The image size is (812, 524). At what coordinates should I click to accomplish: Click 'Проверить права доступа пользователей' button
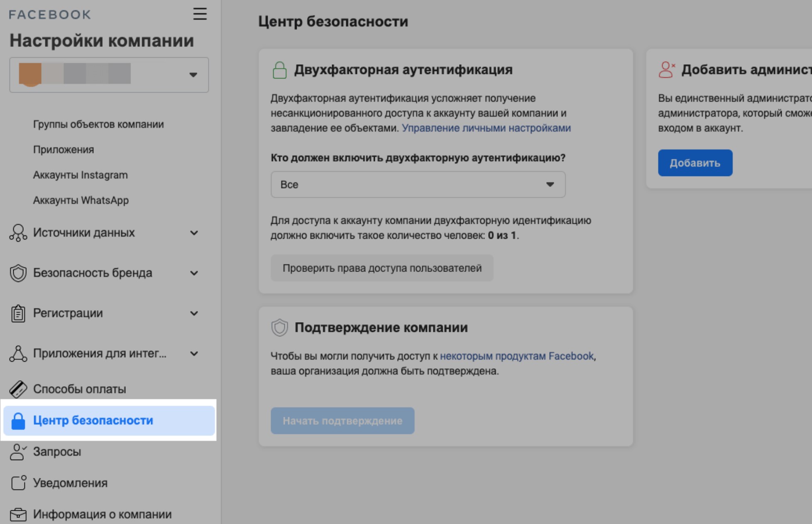(x=382, y=268)
